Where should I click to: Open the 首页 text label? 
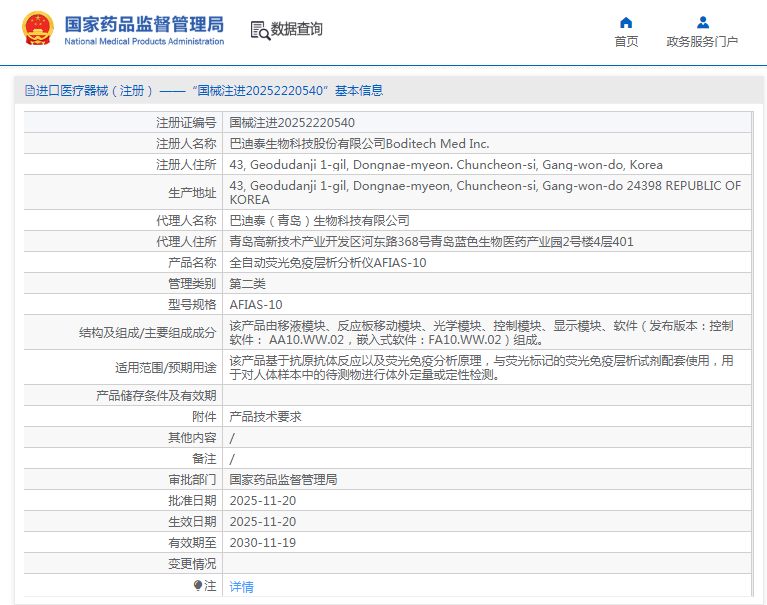(x=626, y=42)
